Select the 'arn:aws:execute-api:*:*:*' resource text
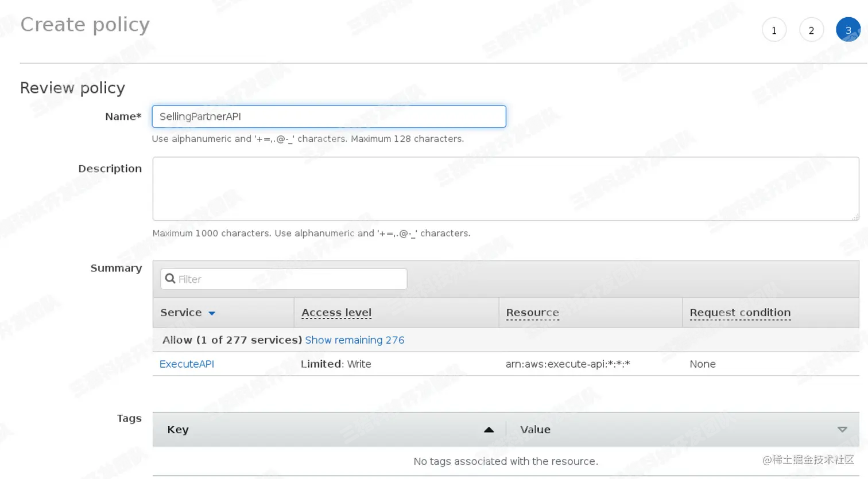The image size is (868, 479). coord(568,364)
